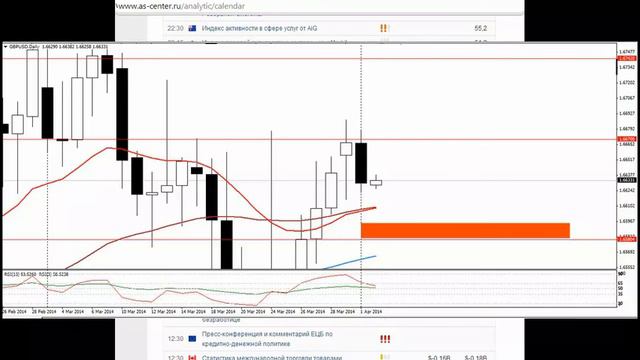This screenshot has height=360, width=640.
Task: Click the $-0,16B value in the bottom row
Action: click(439, 358)
